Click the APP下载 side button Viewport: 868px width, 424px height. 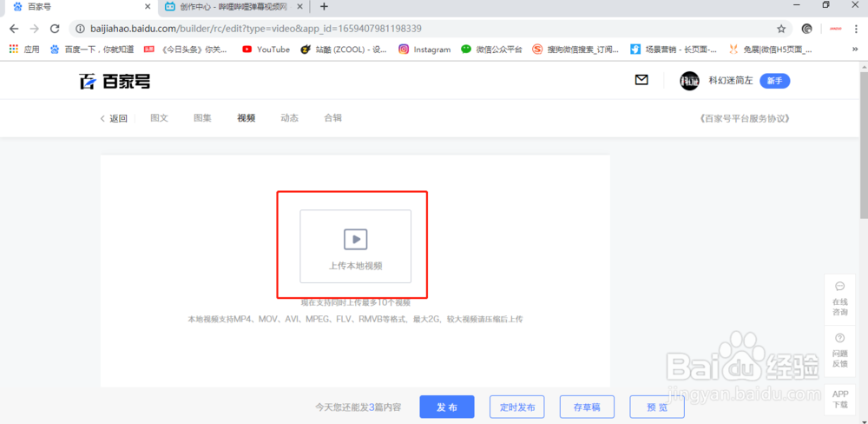(x=839, y=399)
